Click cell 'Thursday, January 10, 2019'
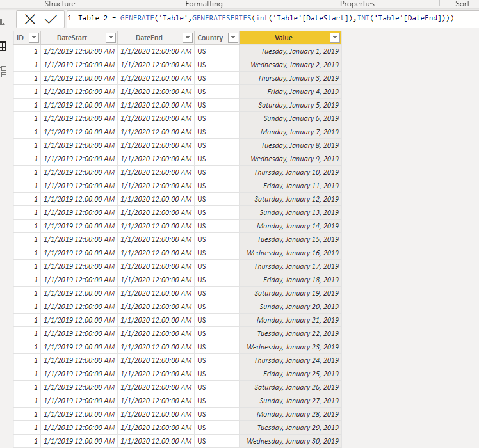The image size is (479, 448). (x=291, y=172)
